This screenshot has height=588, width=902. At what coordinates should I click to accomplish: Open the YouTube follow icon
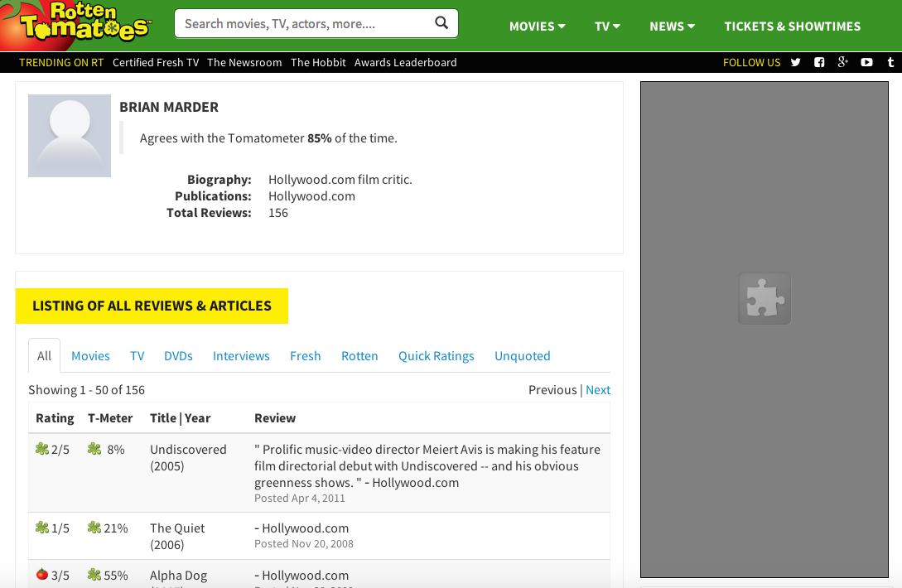pyautogui.click(x=866, y=62)
